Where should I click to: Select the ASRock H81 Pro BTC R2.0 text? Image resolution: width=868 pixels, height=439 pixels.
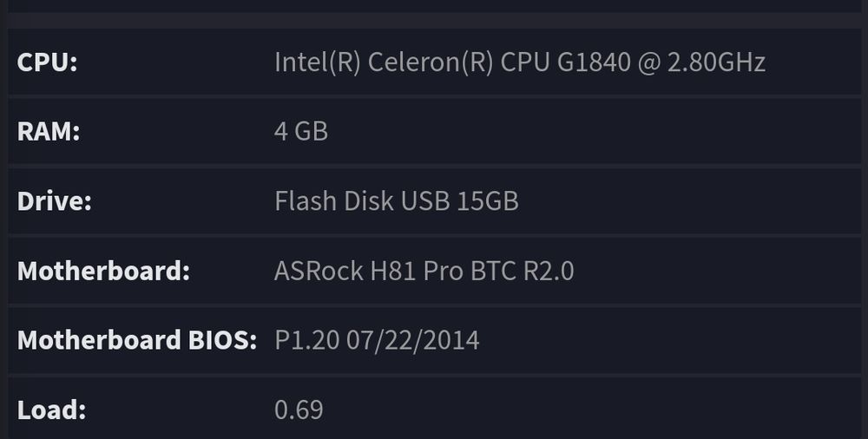click(x=424, y=271)
